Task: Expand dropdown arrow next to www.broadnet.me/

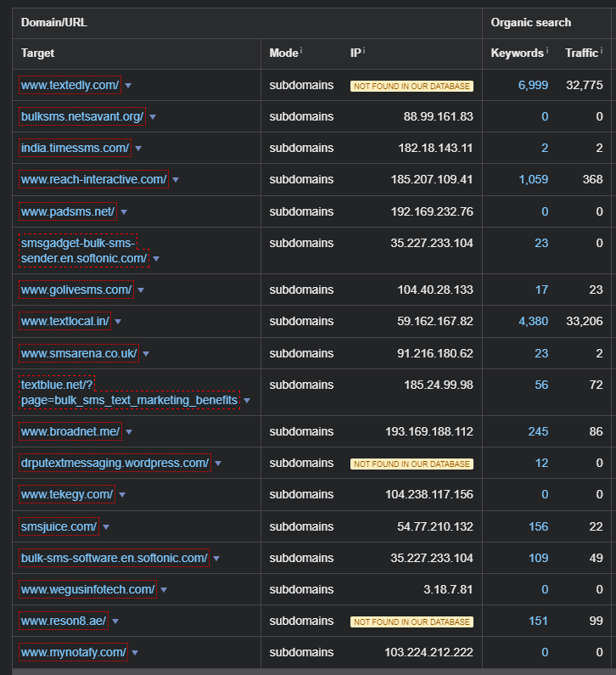Action: (129, 432)
